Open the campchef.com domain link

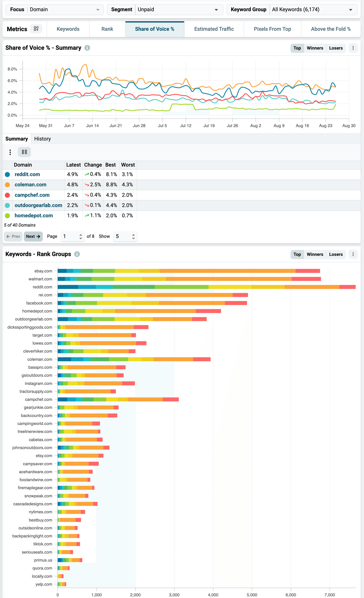[x=32, y=195]
